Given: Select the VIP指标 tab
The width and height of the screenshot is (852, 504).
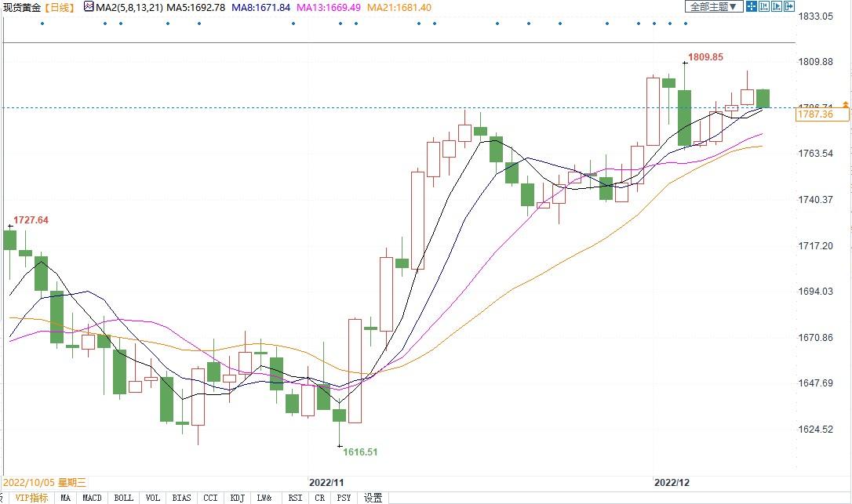Looking at the screenshot, I should tap(31, 498).
